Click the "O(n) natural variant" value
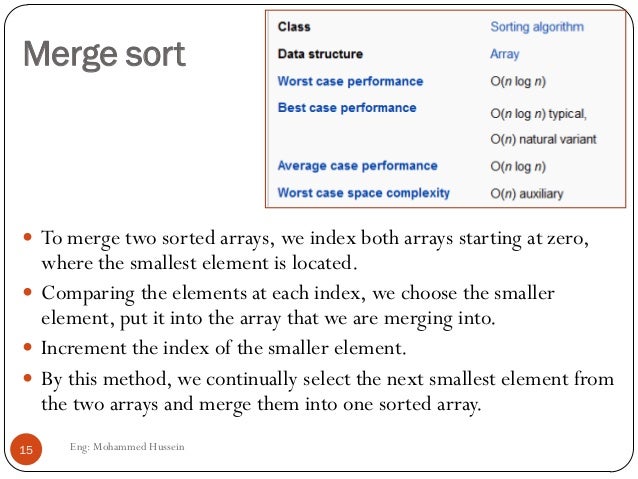 point(543,140)
